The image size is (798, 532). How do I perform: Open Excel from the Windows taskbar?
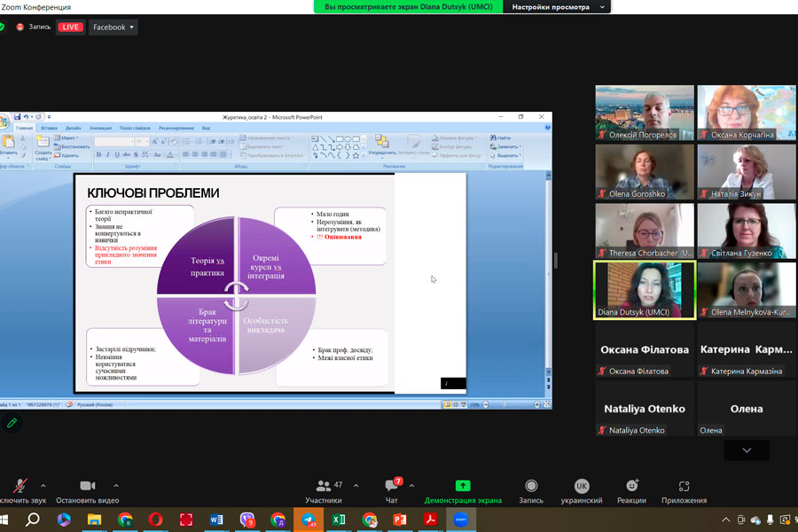point(338,520)
